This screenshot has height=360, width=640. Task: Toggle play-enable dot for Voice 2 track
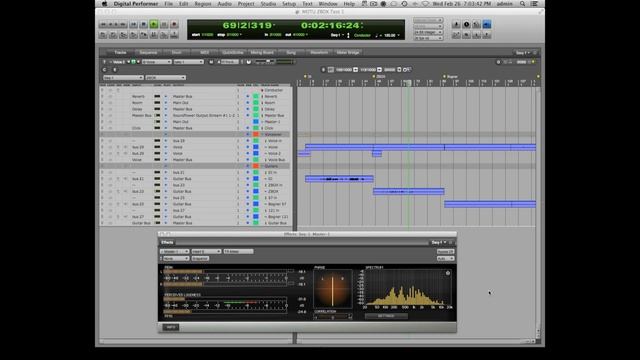point(247,153)
